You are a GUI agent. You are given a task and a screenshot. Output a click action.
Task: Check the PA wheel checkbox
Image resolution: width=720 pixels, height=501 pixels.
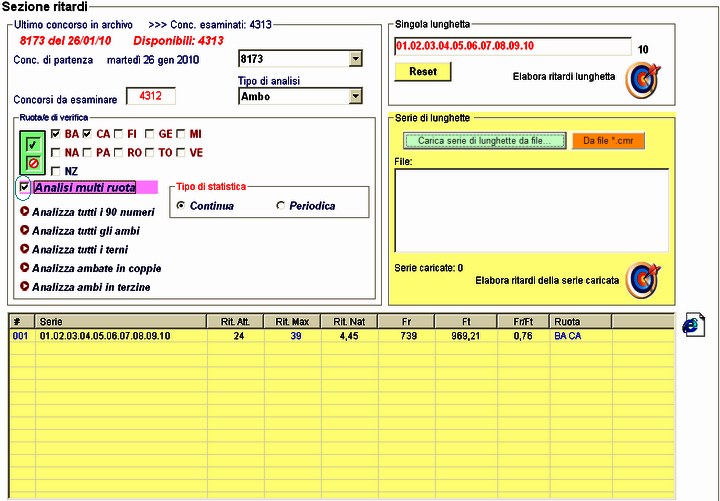click(87, 152)
